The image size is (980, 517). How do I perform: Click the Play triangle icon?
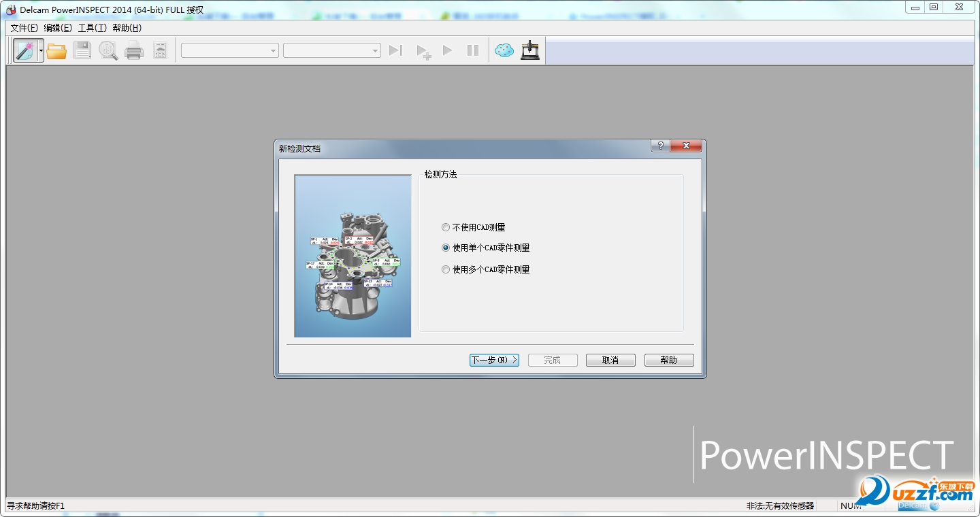[x=447, y=50]
